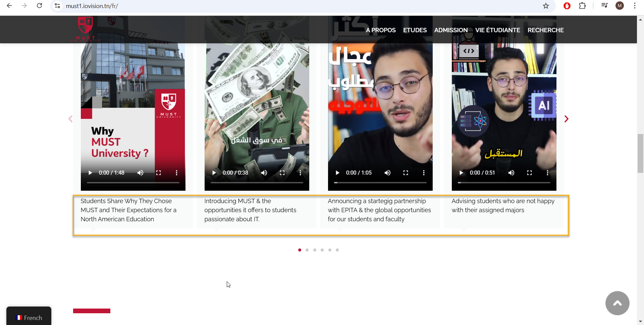This screenshot has height=325, width=644.
Task: Open the Extensions puzzle icon
Action: point(582,6)
